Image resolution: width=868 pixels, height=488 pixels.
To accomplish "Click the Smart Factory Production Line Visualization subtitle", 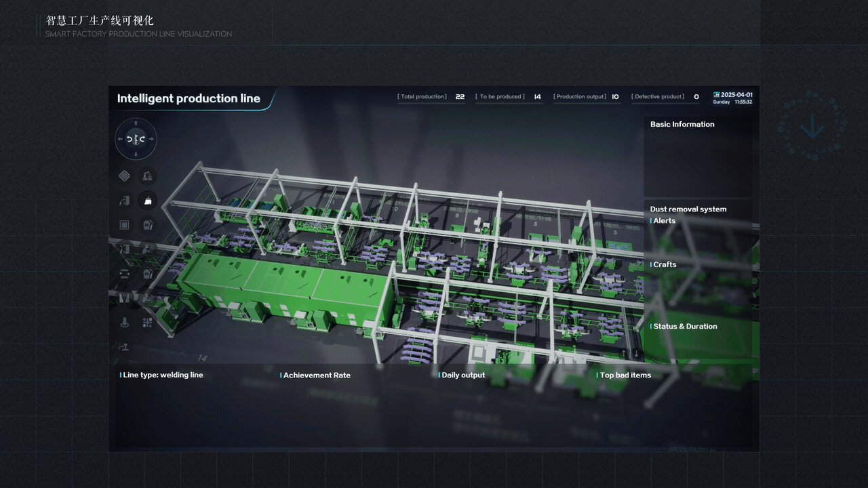I will tap(138, 34).
